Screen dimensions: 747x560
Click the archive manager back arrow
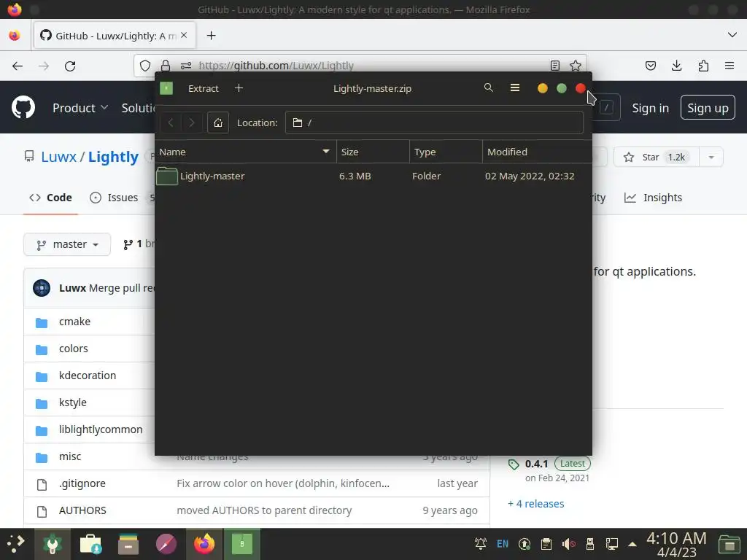pyautogui.click(x=170, y=122)
